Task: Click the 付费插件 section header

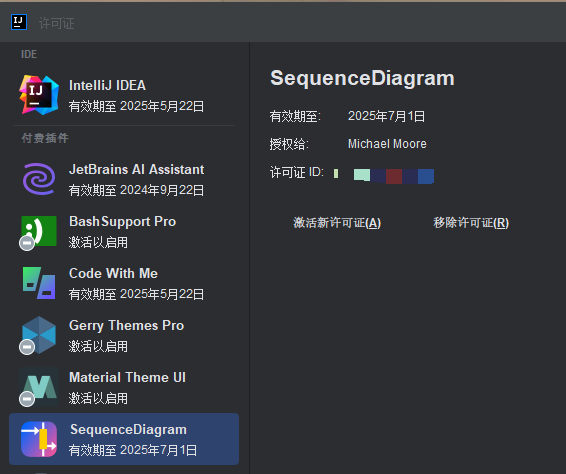Action: pyautogui.click(x=45, y=138)
